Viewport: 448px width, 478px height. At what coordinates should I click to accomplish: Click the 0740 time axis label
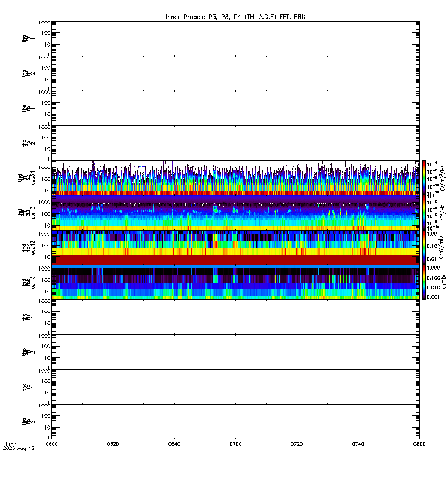358,444
